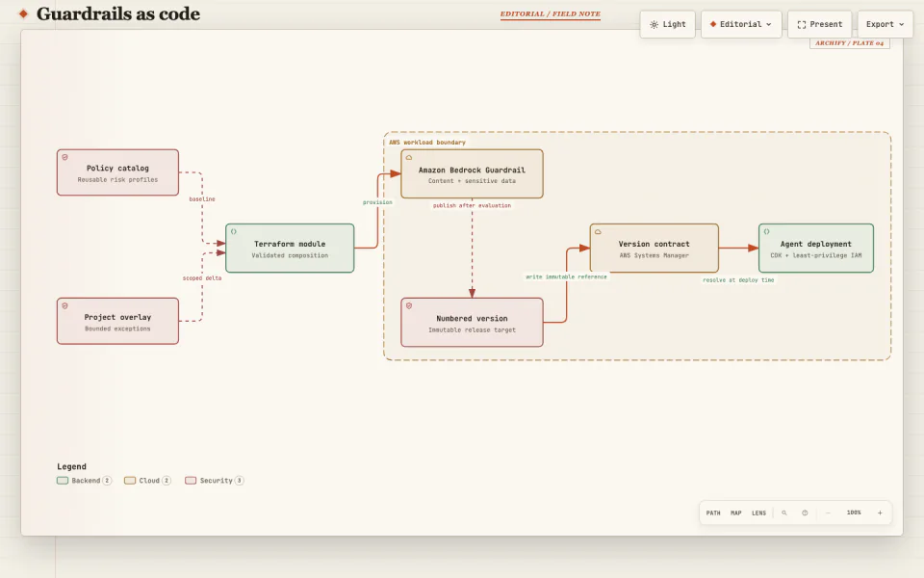Click the 'provision' edge label
The width and height of the screenshot is (924, 578).
[x=377, y=202]
